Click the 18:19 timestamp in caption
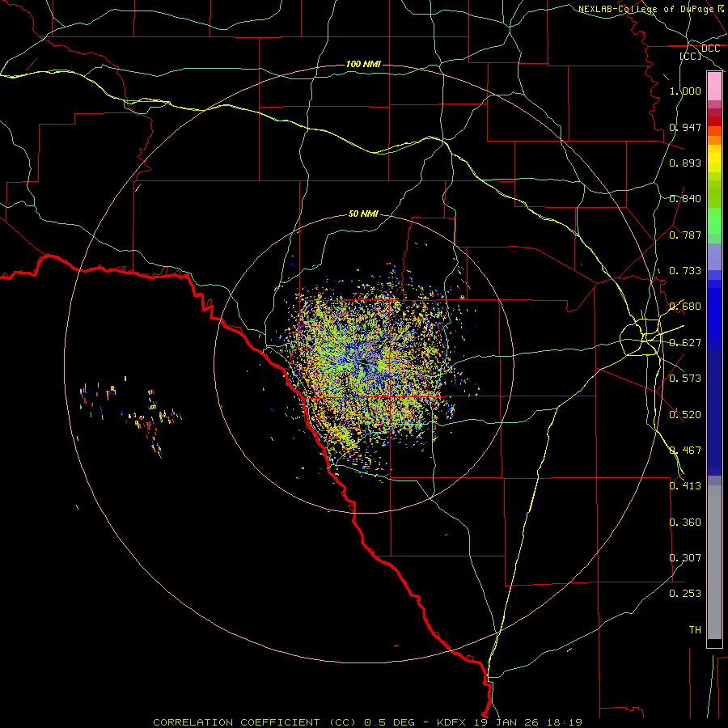This screenshot has width=728, height=728. [x=565, y=722]
